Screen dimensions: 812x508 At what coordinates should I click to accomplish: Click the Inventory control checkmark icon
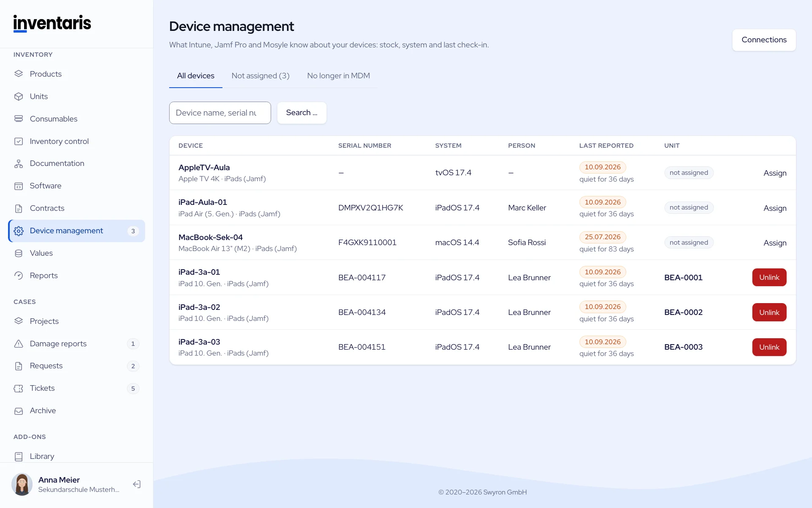click(19, 141)
